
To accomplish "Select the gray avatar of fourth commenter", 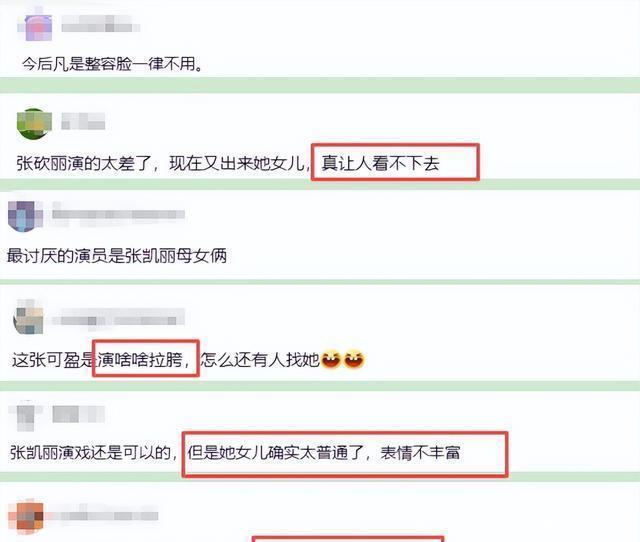I will pyautogui.click(x=29, y=317).
